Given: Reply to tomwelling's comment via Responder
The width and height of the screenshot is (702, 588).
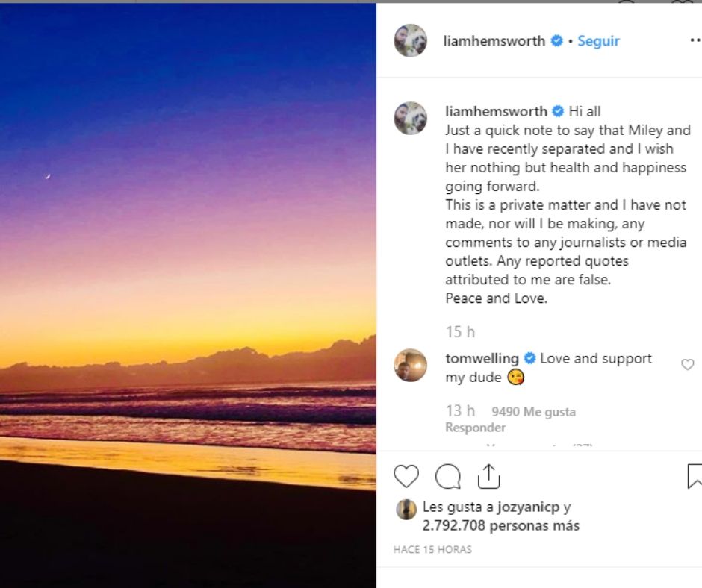Looking at the screenshot, I should point(475,428).
